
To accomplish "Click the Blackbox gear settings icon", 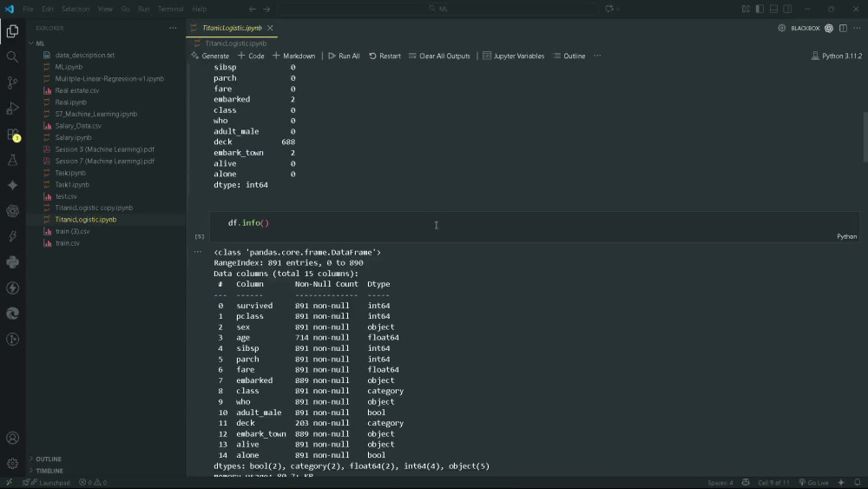I will coord(782,28).
